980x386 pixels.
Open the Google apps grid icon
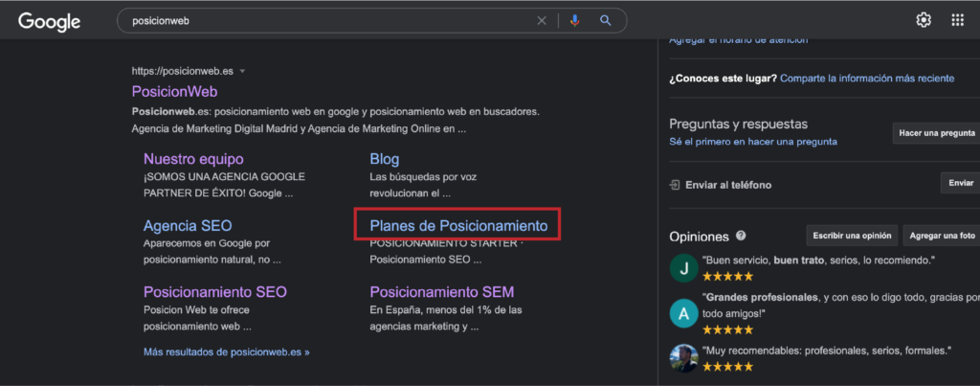(x=957, y=20)
